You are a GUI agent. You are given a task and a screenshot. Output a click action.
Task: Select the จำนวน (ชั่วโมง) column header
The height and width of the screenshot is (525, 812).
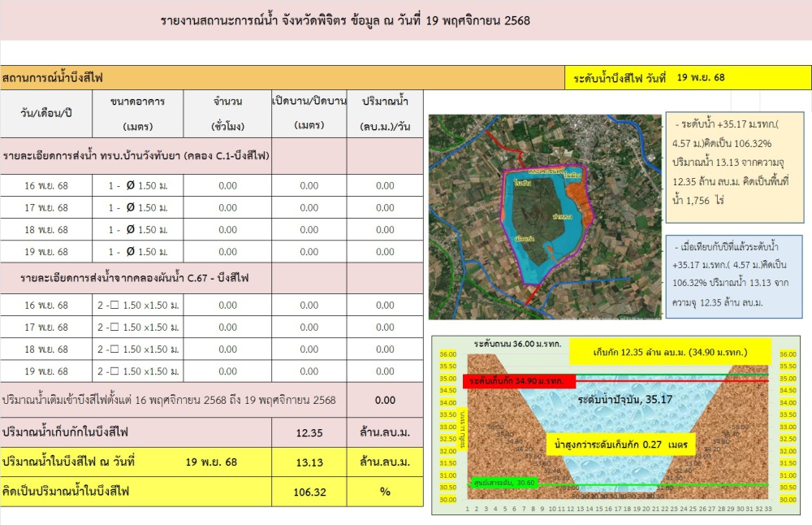227,114
